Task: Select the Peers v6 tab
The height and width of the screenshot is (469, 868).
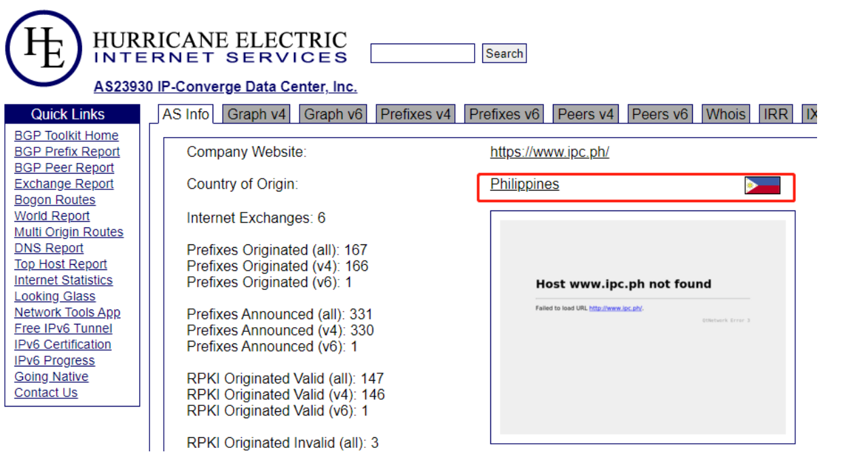Action: pos(659,114)
